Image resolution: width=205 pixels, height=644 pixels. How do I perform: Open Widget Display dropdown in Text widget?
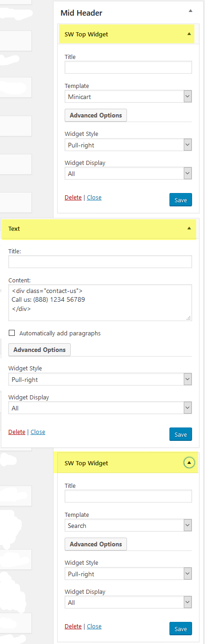pyautogui.click(x=100, y=408)
